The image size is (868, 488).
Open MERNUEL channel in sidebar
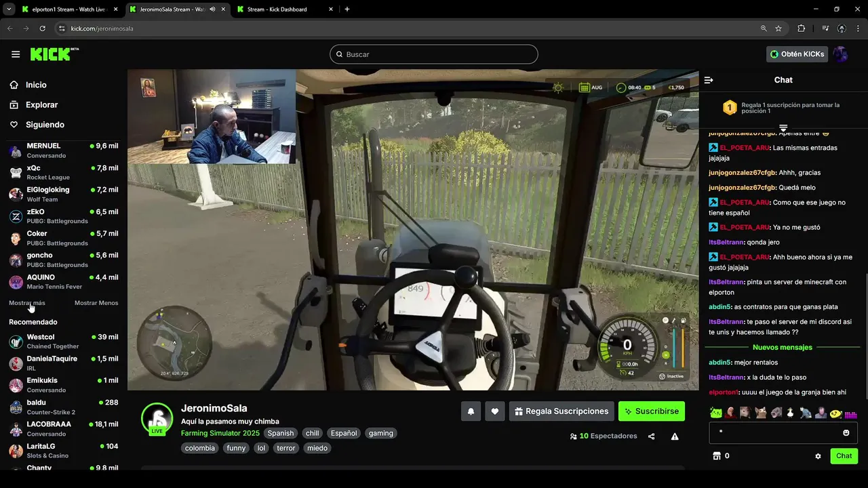click(64, 150)
